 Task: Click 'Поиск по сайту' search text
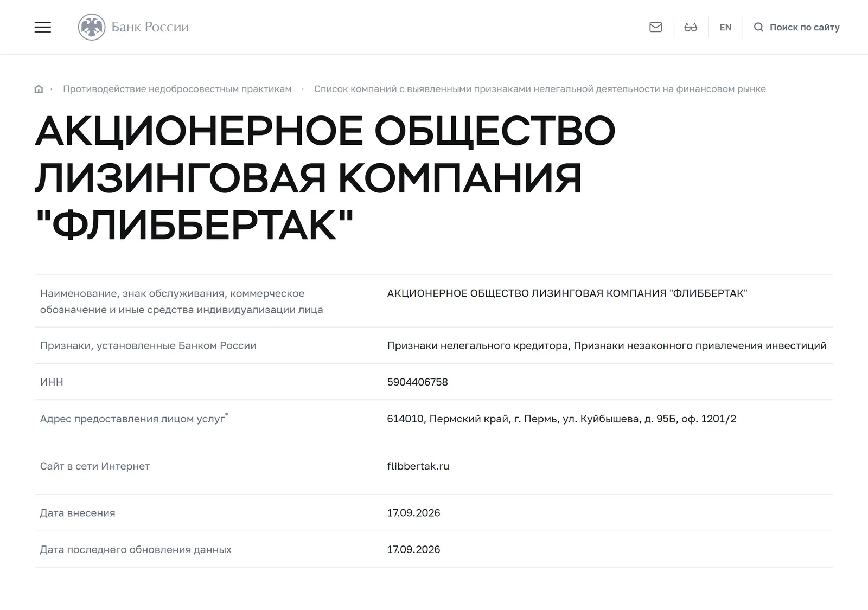pyautogui.click(x=805, y=27)
